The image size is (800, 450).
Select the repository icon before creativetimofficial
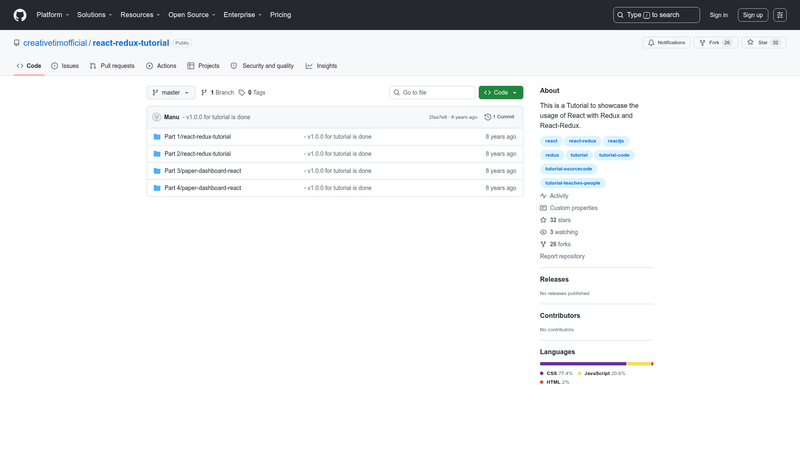point(17,43)
